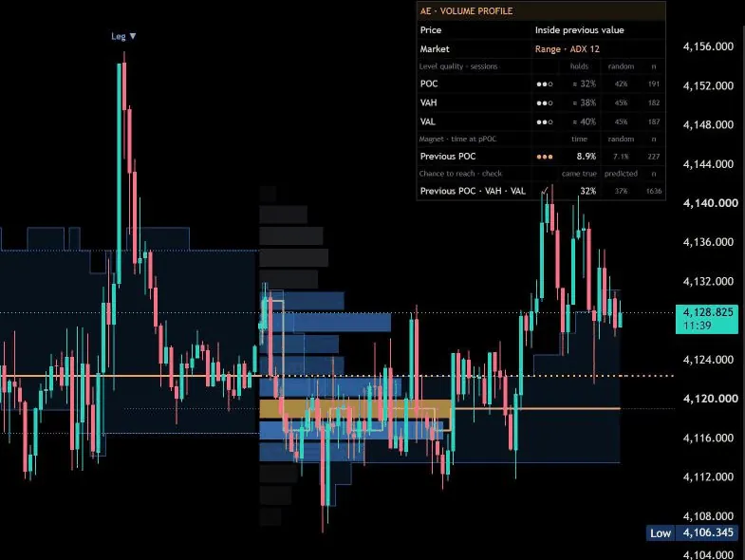Click the 4,112.000 price axis label
The image size is (745, 560).
[x=708, y=477]
